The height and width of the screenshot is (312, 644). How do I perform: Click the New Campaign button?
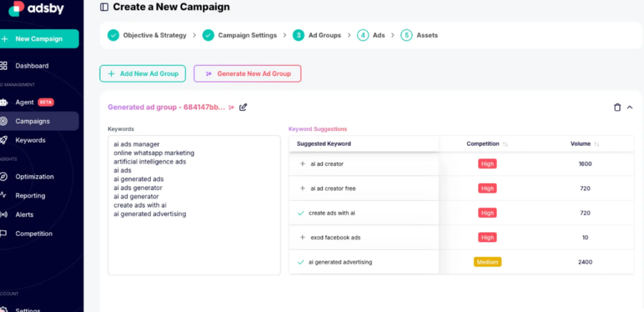pos(40,39)
